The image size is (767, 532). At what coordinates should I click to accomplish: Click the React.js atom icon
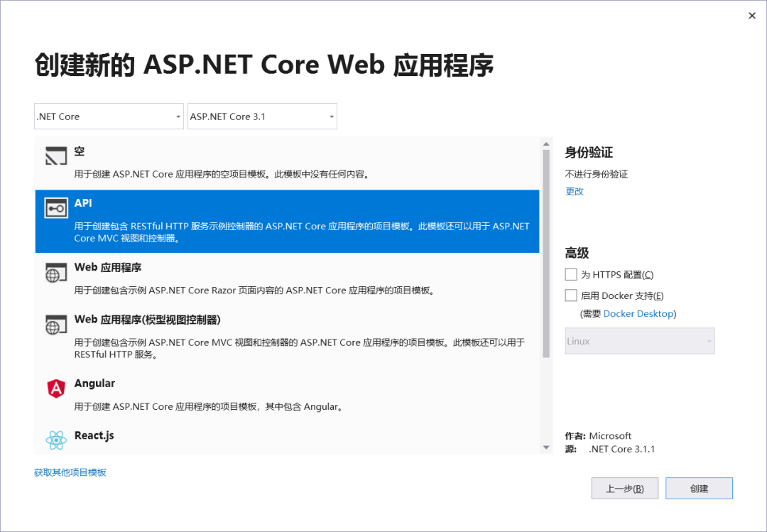(x=56, y=440)
